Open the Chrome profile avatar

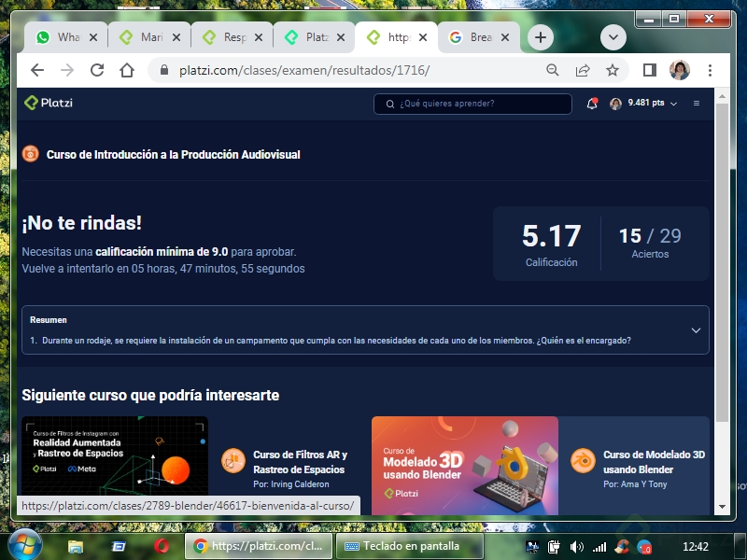[680, 71]
